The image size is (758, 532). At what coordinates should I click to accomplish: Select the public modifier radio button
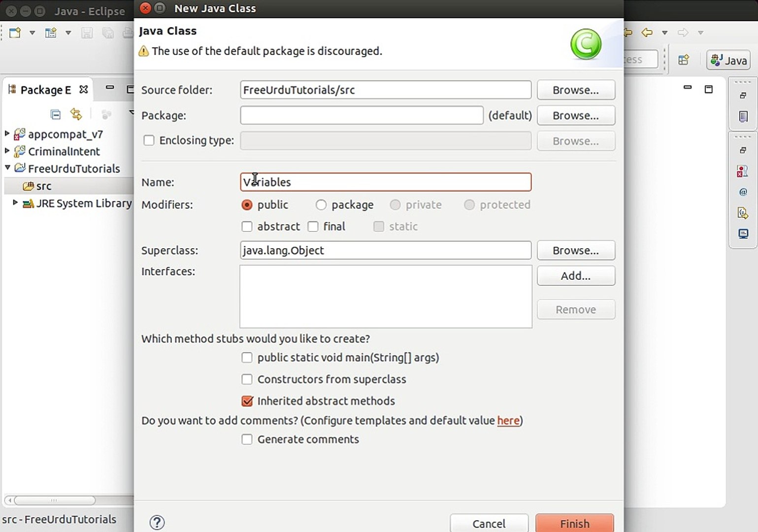tap(247, 205)
